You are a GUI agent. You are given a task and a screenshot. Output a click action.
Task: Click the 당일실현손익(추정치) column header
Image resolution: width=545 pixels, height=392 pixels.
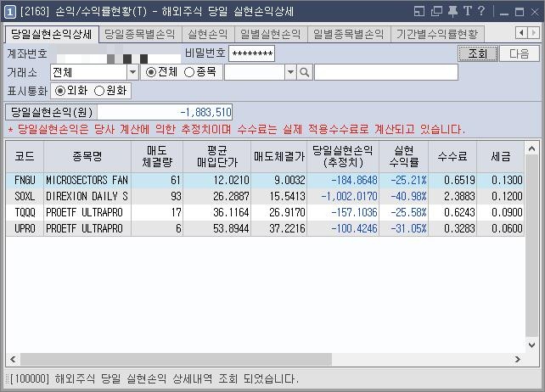(343, 156)
